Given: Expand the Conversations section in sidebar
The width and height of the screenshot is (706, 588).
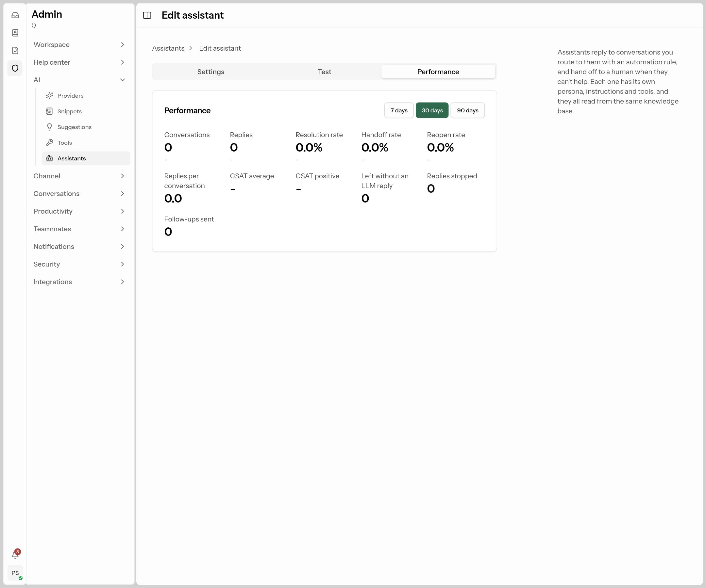Looking at the screenshot, I should coord(80,193).
